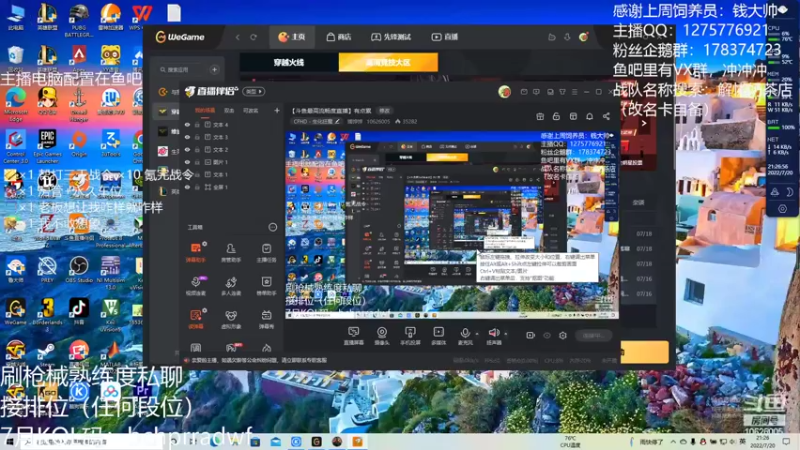The image size is (800, 450).
Task: Open Epic Games Launcher desktop shortcut
Action: pyautogui.click(x=47, y=146)
